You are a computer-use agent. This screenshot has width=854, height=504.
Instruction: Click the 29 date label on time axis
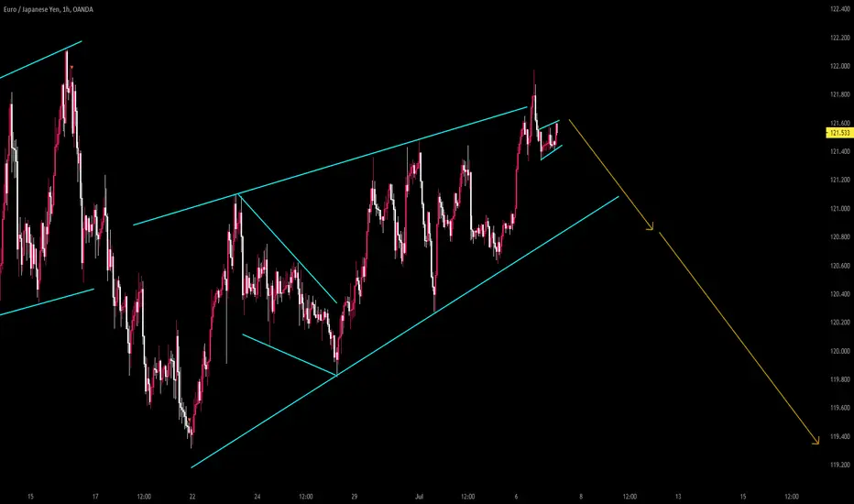pyautogui.click(x=354, y=497)
